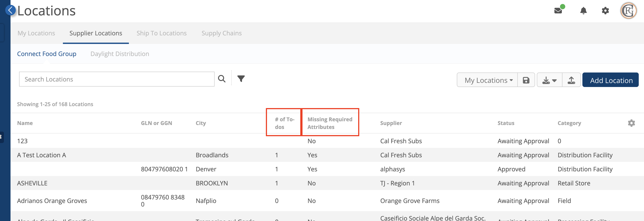Viewport: 644px width, 221px height.
Task: Click Orange Grove Farms supplier cell
Action: (410, 201)
